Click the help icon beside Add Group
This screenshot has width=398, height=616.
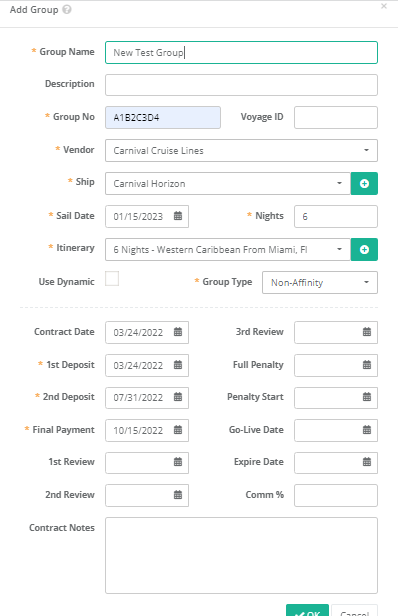[67, 9]
